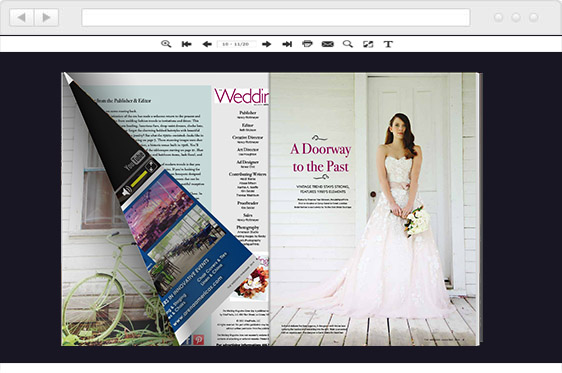Jump to the last page
The height and width of the screenshot is (373, 562).
point(287,44)
